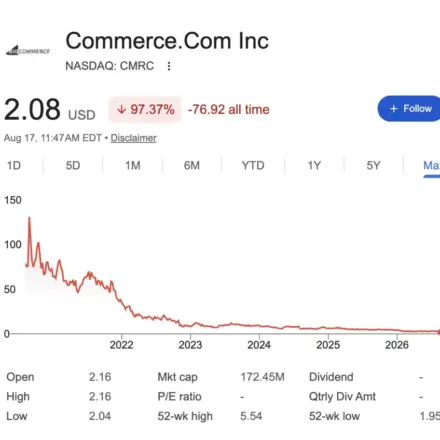This screenshot has height=440, width=440.
Task: Click the plus icon on Follow button
Action: click(x=394, y=109)
